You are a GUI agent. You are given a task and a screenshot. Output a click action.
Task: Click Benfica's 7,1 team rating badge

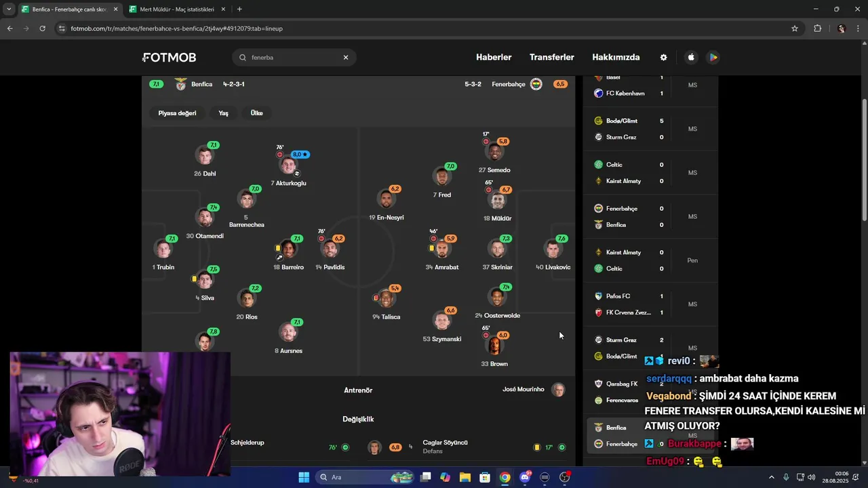(156, 84)
